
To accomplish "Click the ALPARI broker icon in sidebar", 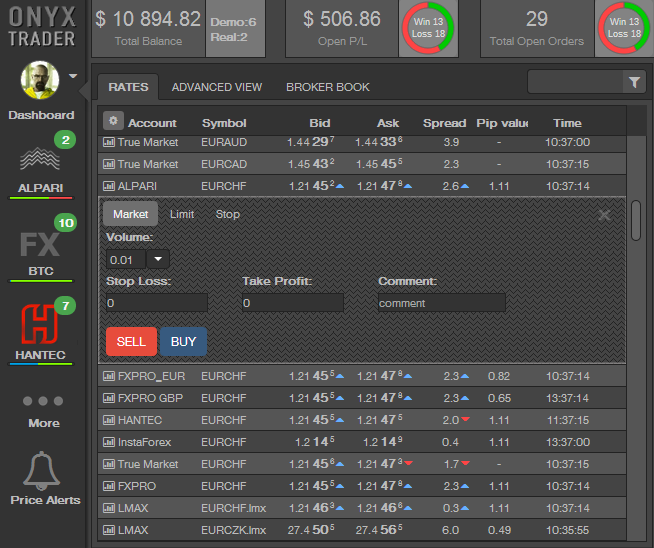I will [x=39, y=160].
